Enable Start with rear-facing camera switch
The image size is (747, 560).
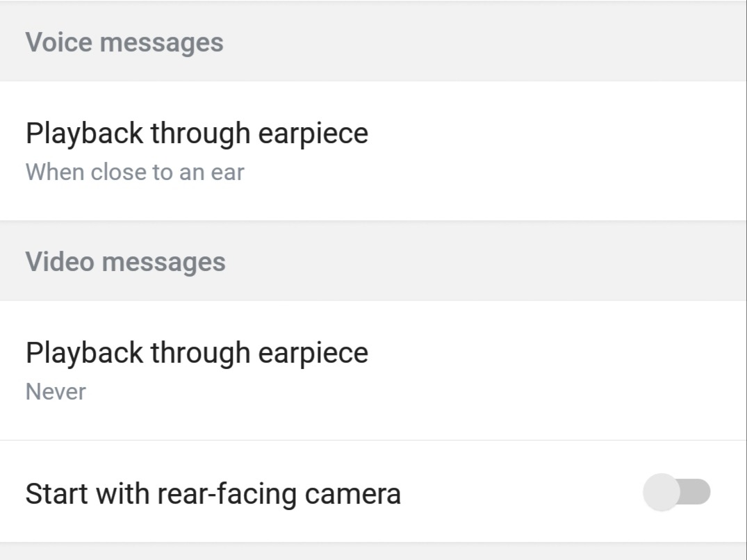click(676, 493)
